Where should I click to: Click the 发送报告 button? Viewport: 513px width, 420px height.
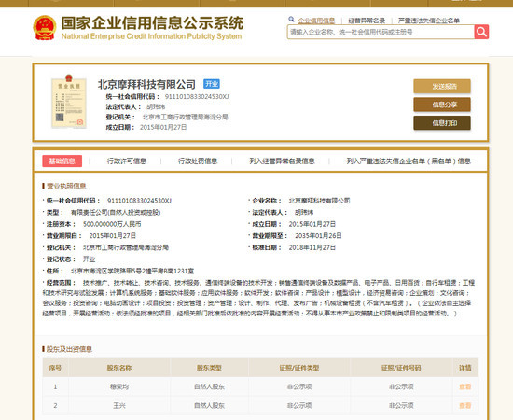click(442, 87)
